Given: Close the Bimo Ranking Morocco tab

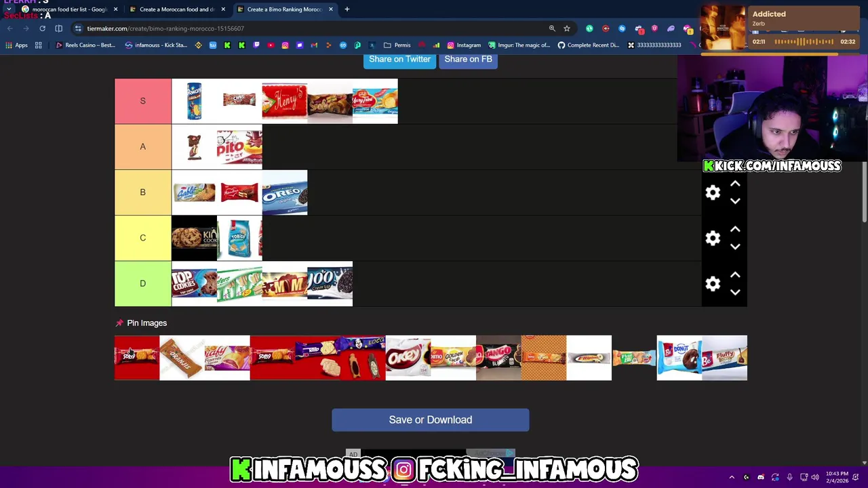Looking at the screenshot, I should point(330,9).
